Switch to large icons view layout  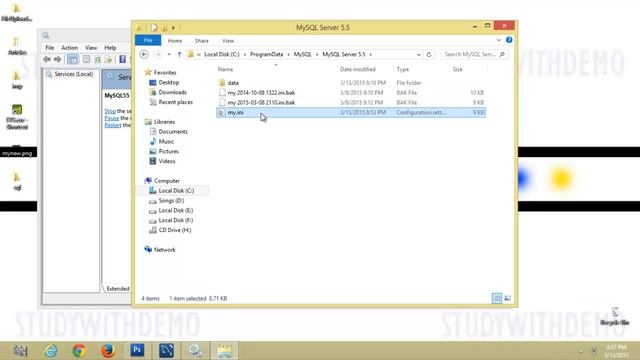click(507, 299)
